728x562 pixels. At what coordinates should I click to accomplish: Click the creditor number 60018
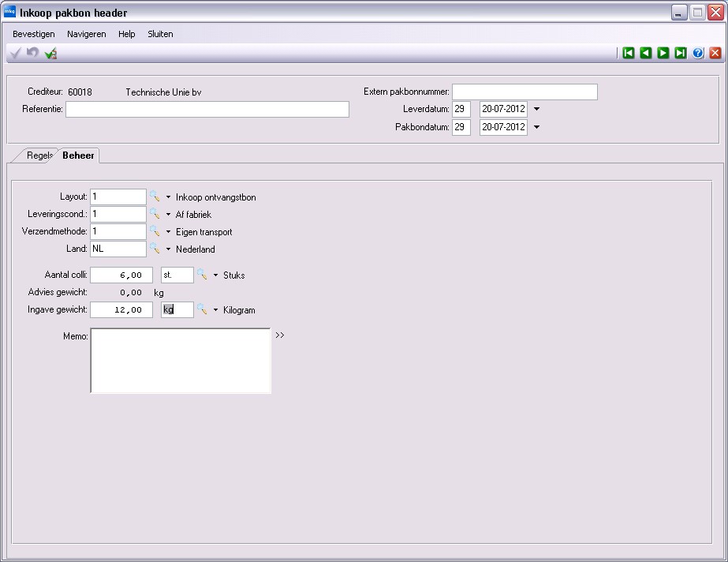80,92
